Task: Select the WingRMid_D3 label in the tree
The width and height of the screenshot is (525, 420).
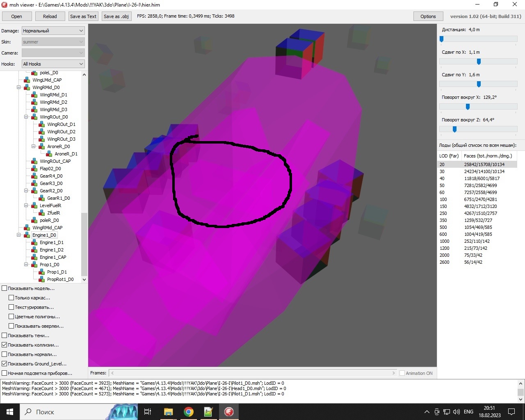Action: pyautogui.click(x=53, y=110)
